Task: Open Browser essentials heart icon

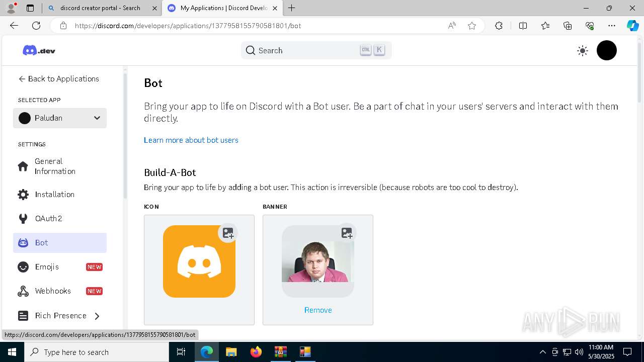Action: tap(590, 26)
